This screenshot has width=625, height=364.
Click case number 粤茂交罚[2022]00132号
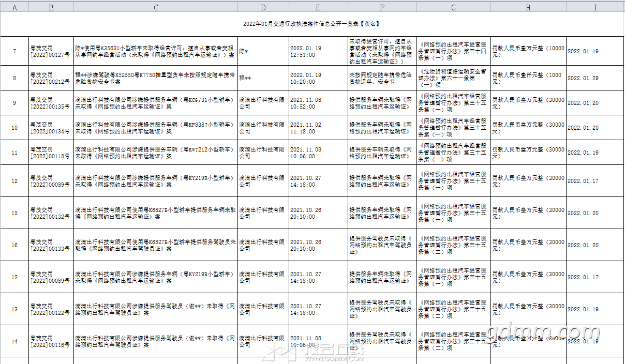(51, 213)
